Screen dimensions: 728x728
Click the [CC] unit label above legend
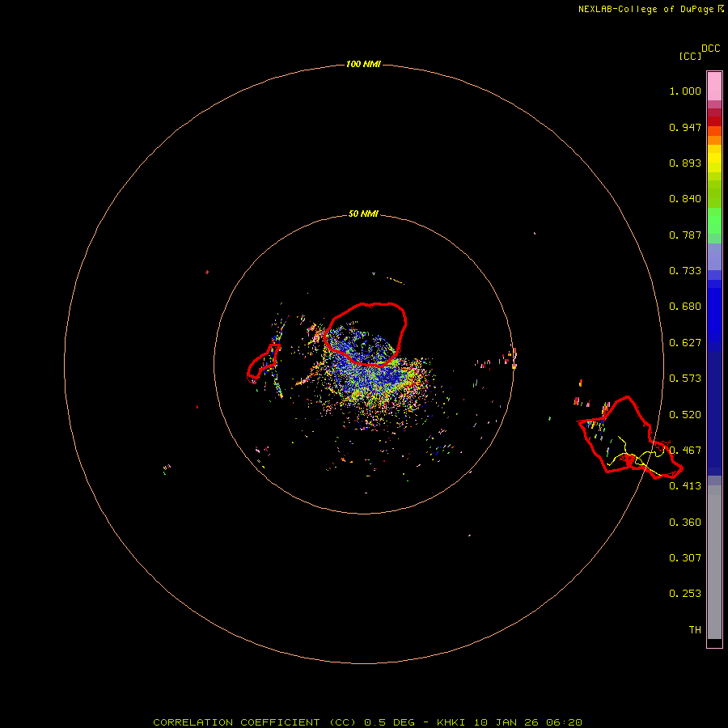click(x=690, y=56)
